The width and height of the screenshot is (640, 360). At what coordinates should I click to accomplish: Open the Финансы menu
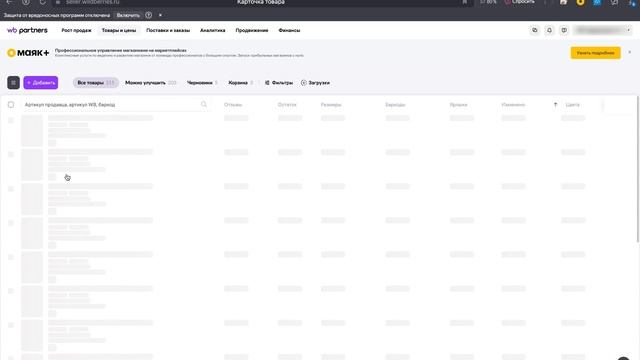[x=289, y=30]
